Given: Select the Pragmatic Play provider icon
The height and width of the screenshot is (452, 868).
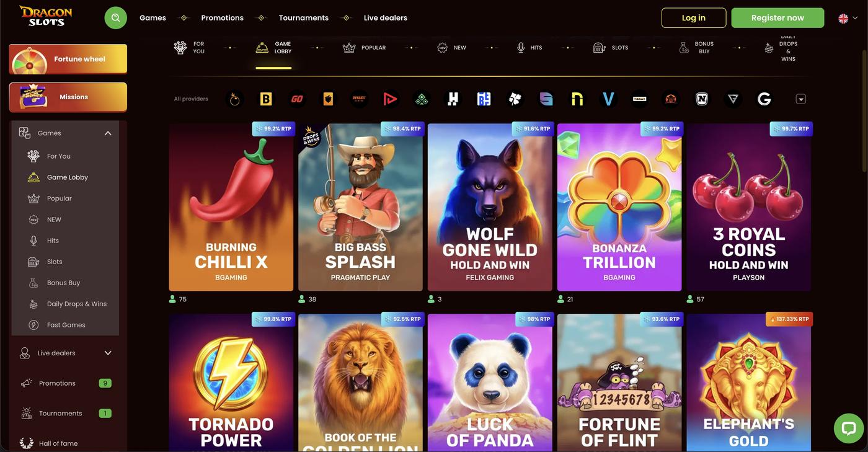Looking at the screenshot, I should click(234, 99).
